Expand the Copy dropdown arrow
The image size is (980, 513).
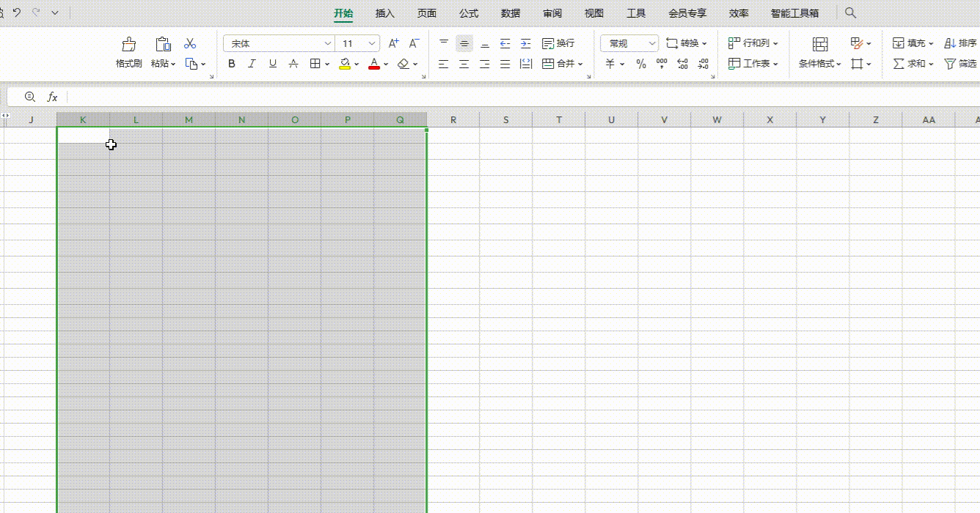coord(203,64)
